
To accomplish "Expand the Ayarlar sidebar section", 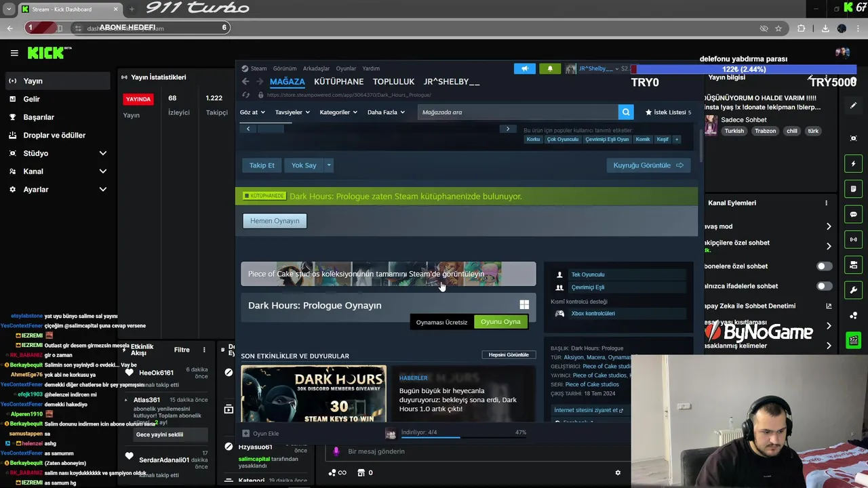I will point(56,190).
